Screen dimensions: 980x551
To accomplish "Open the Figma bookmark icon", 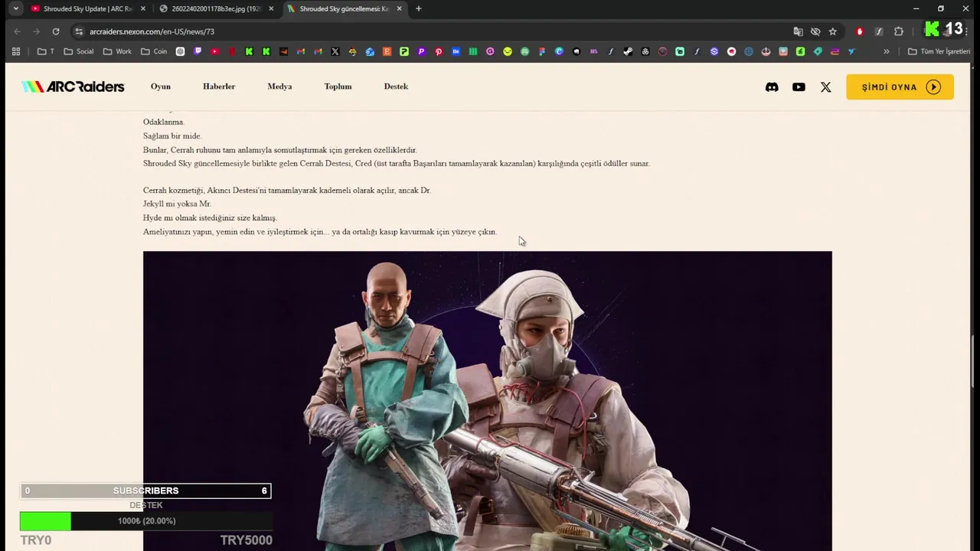I will (x=542, y=51).
